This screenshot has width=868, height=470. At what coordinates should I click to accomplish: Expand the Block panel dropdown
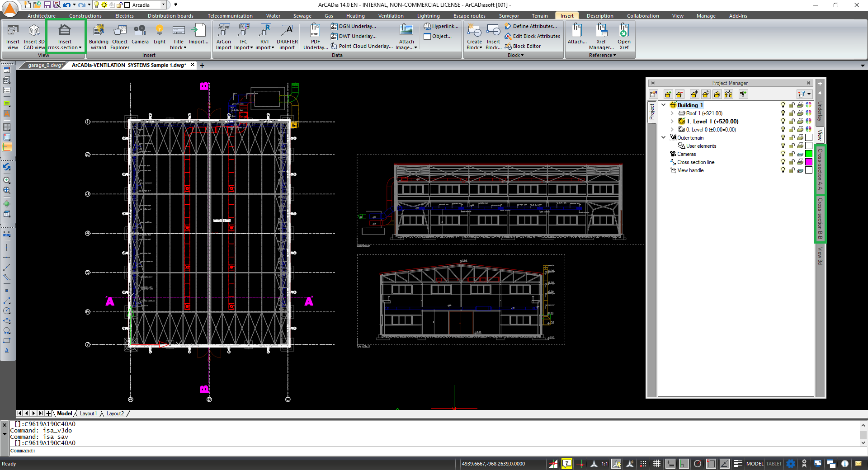click(515, 55)
